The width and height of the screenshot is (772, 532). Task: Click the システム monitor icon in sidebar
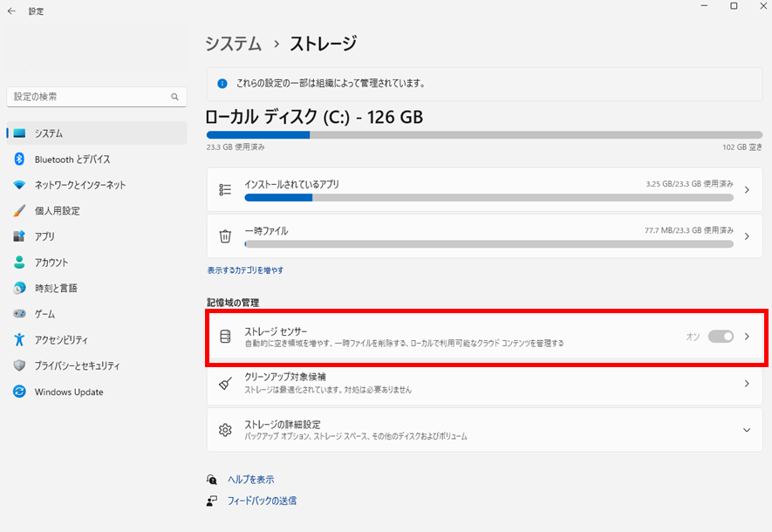[x=19, y=133]
